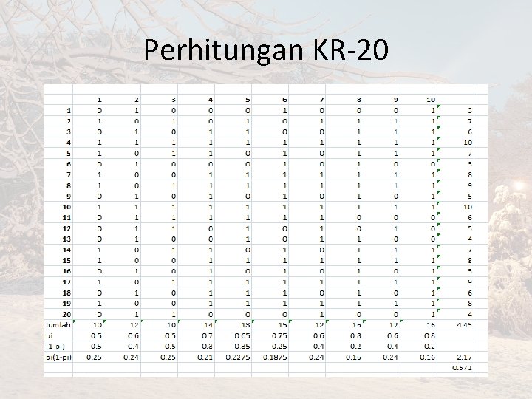
Task: Select column header 8
Action: pos(359,100)
